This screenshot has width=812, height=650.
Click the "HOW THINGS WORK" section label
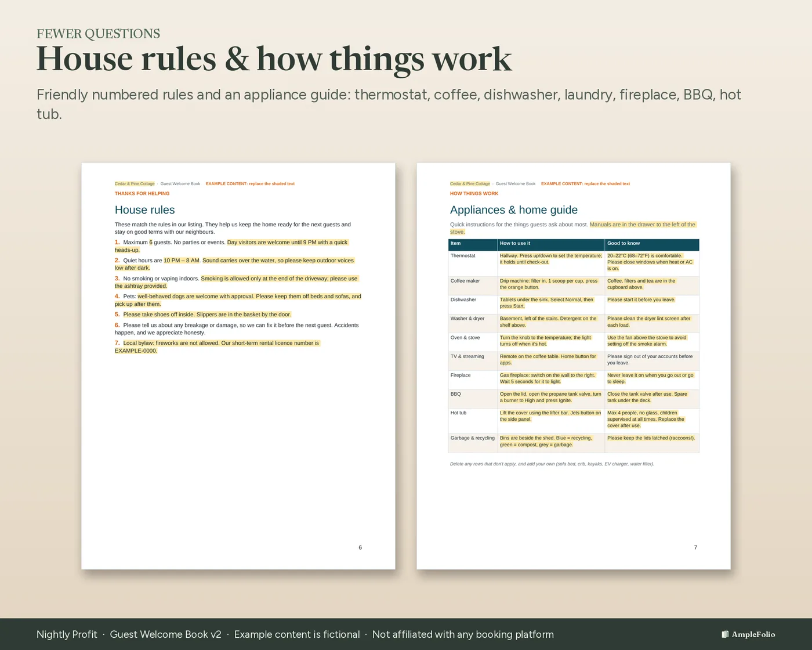474,194
